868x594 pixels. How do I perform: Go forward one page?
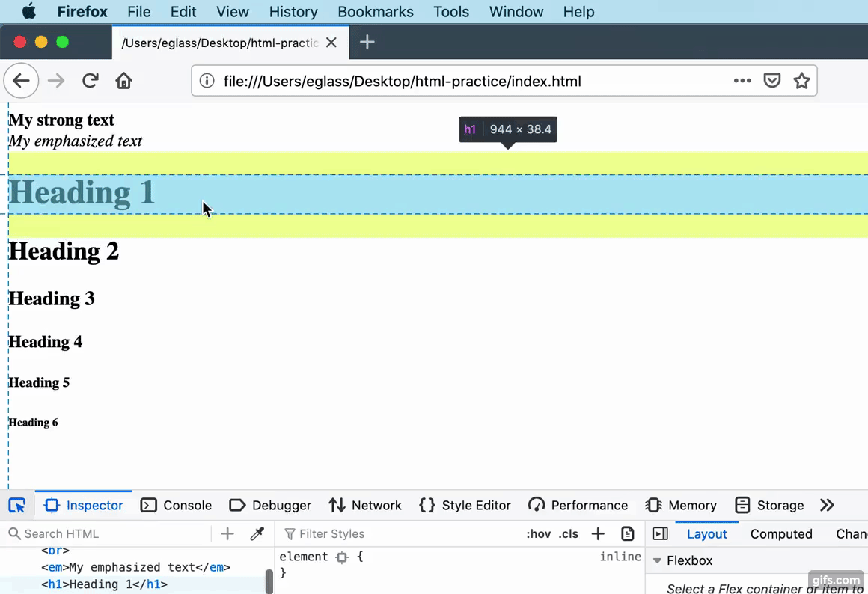pyautogui.click(x=56, y=81)
